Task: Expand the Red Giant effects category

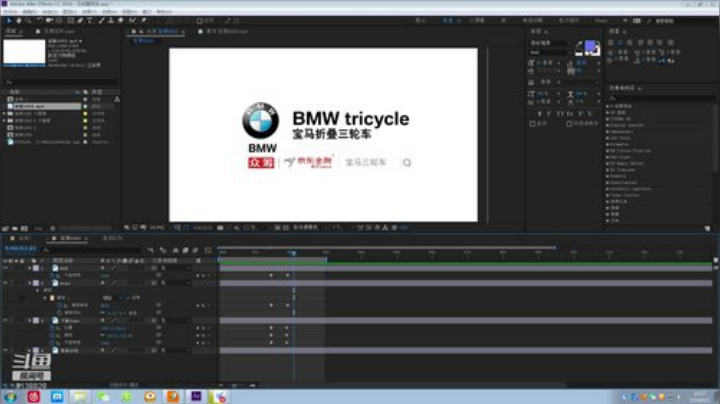Action: pyautogui.click(x=608, y=157)
